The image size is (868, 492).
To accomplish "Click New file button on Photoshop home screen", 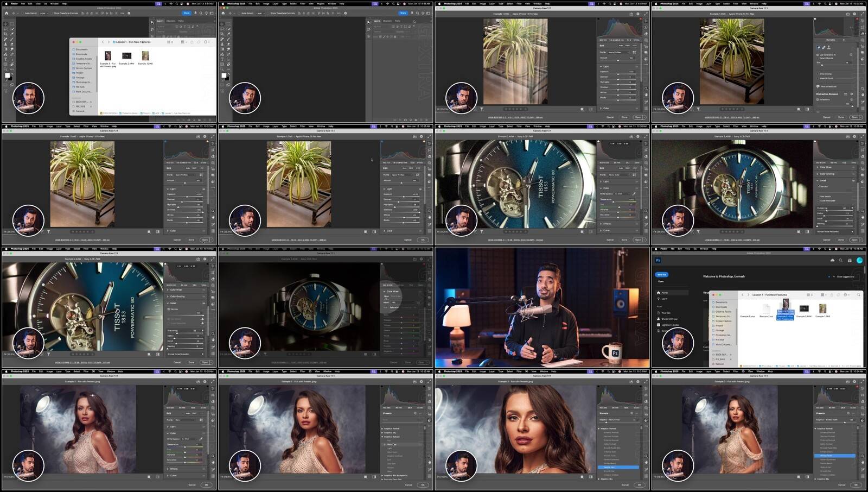I will tap(662, 275).
